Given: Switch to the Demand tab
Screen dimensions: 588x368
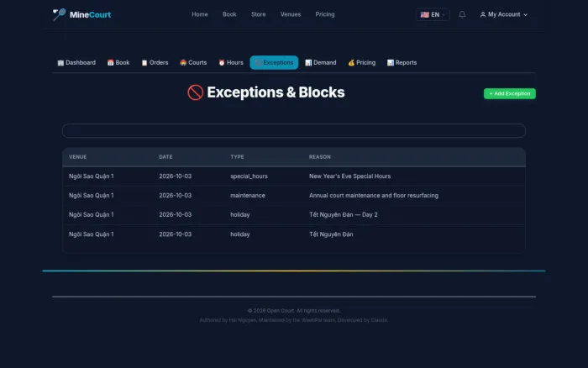Looking at the screenshot, I should (321, 63).
